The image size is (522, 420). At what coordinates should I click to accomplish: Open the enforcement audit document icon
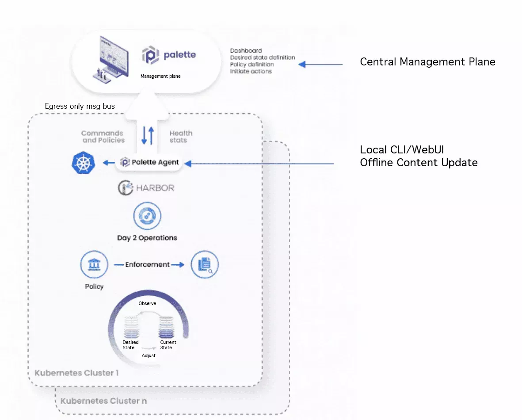point(204,264)
